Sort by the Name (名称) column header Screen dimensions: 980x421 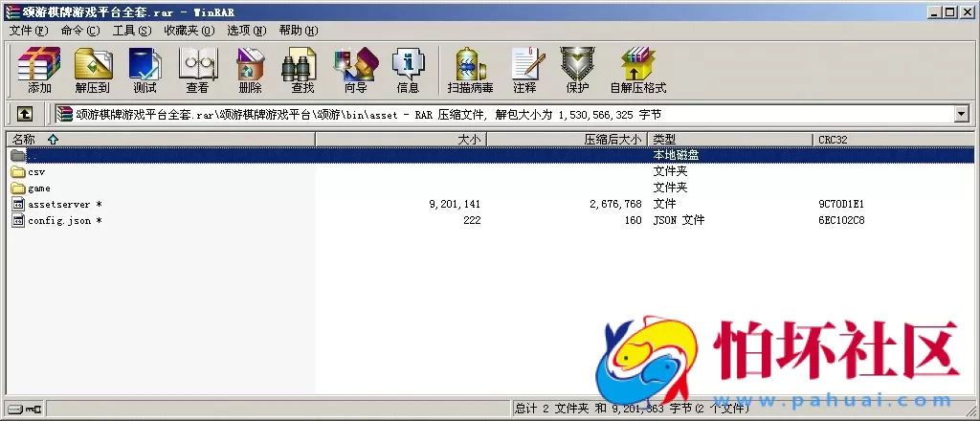160,140
